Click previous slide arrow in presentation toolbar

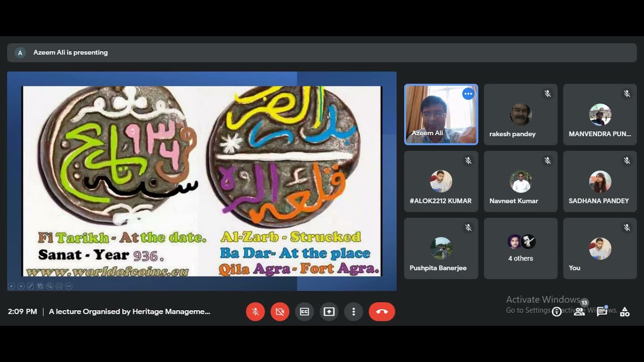(12, 286)
